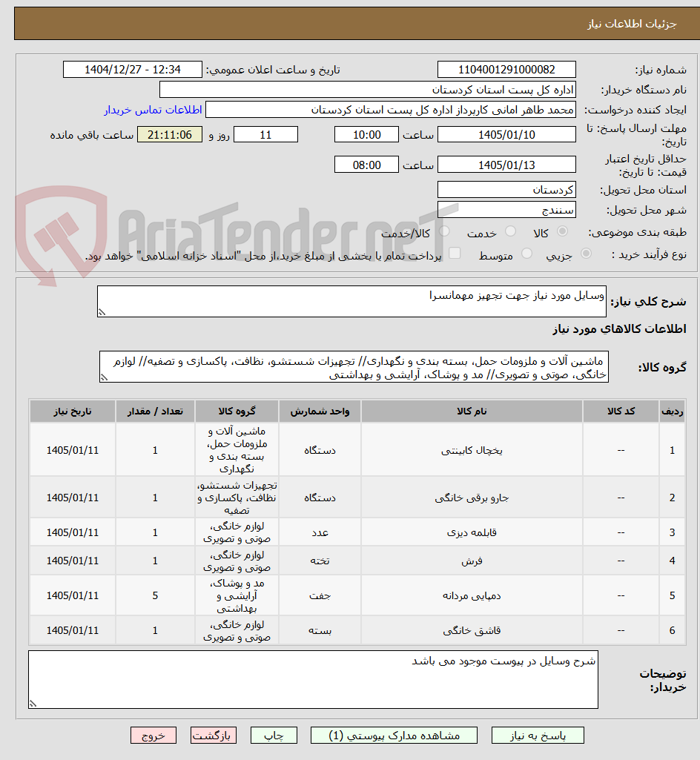
Task: Click the گروه کالا column header
Action: [237, 411]
